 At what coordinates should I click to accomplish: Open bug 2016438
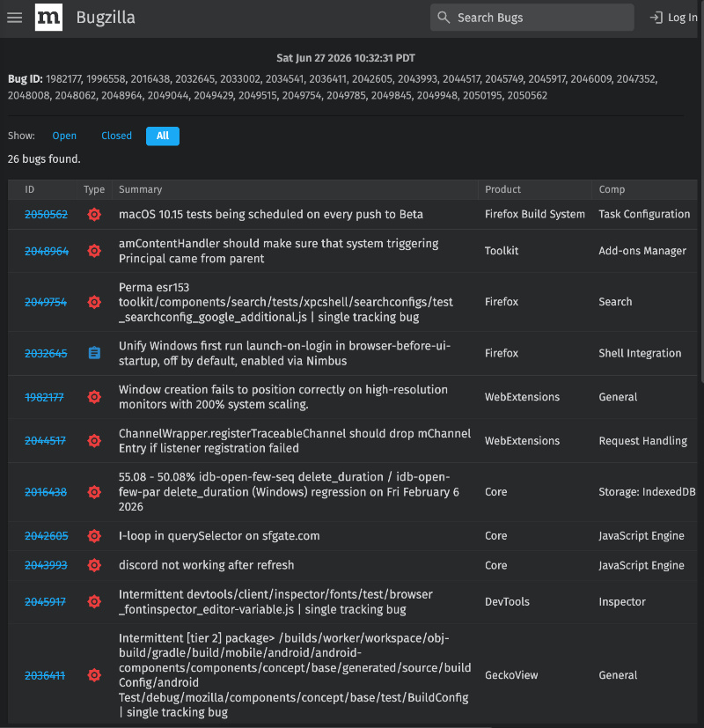[46, 492]
